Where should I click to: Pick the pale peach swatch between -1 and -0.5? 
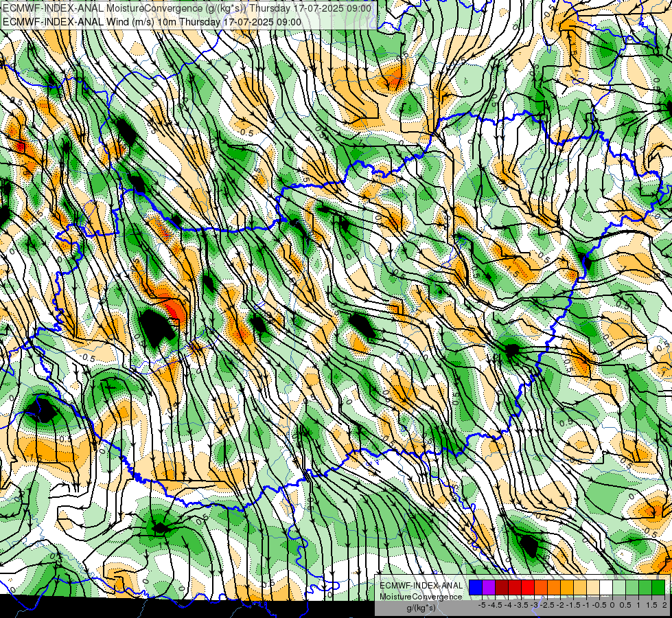click(x=593, y=588)
